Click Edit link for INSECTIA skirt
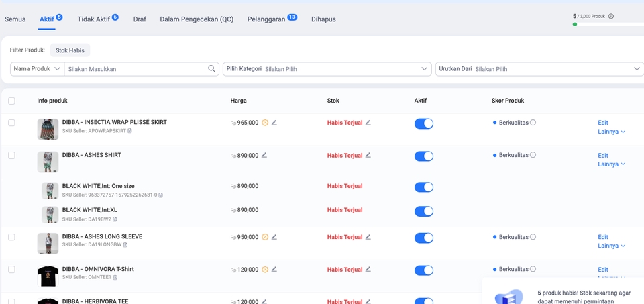 coord(603,123)
